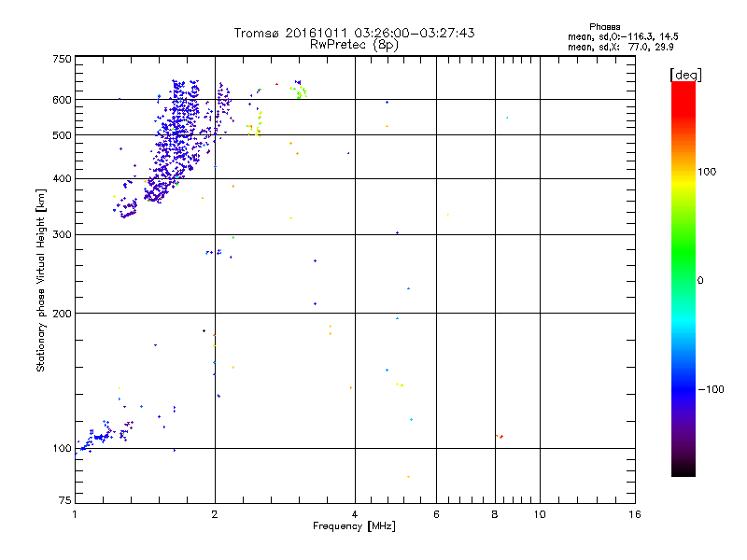Select the 'Phases' header text

(604, 27)
